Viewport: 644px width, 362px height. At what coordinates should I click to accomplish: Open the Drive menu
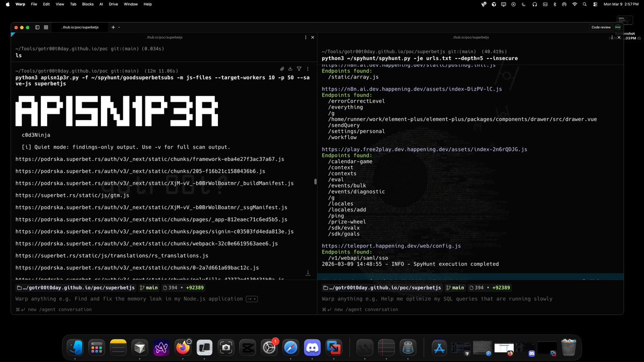(x=113, y=4)
